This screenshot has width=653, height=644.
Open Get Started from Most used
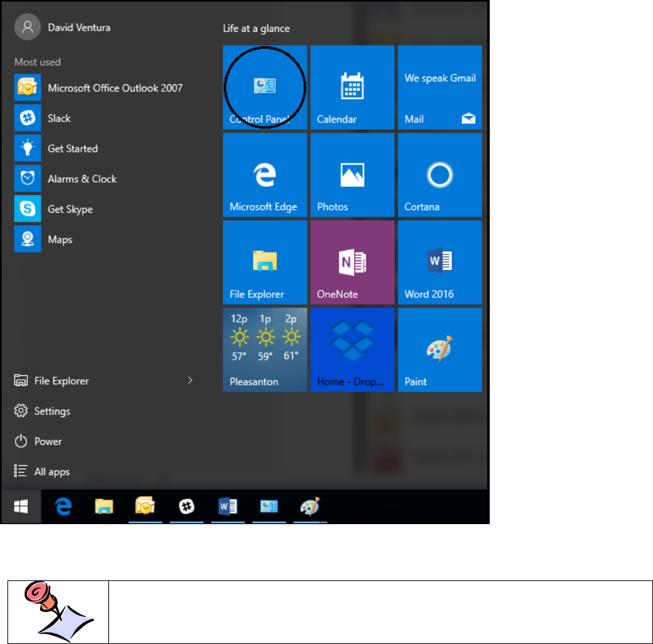coord(56,148)
